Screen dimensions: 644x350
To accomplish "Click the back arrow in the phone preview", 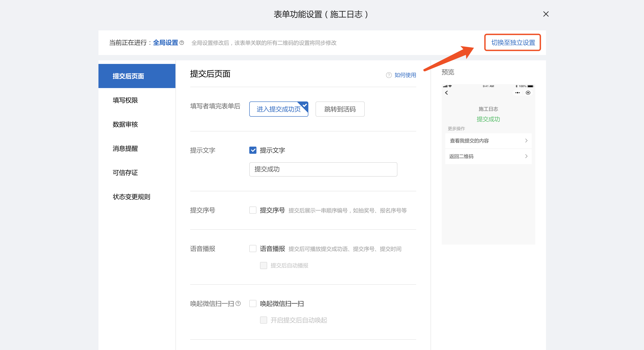I will pyautogui.click(x=447, y=93).
